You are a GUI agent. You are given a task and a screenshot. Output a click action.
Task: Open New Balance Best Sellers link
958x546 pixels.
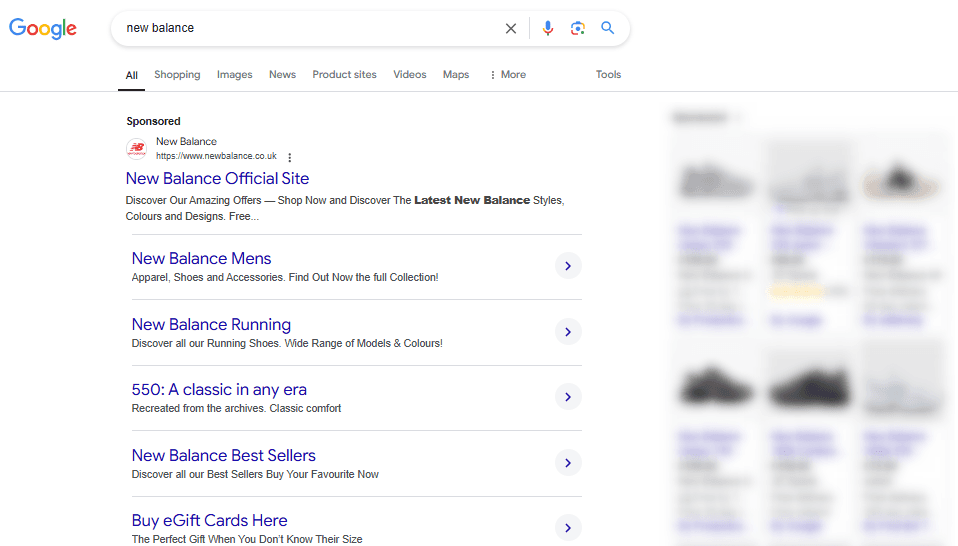pos(224,456)
